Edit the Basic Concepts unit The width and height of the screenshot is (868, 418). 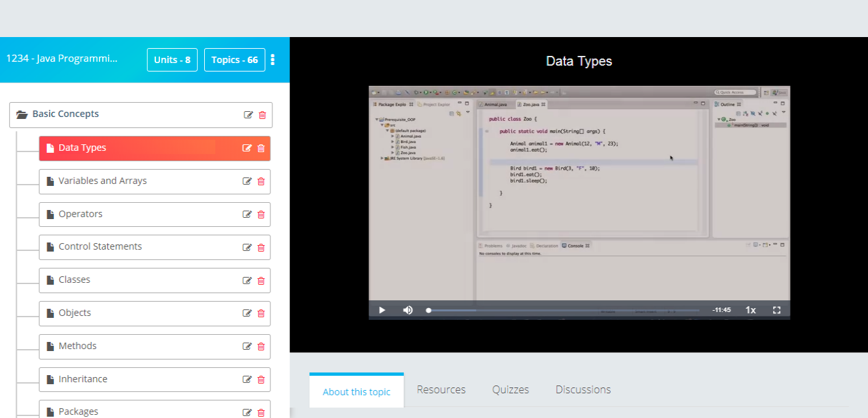248,115
